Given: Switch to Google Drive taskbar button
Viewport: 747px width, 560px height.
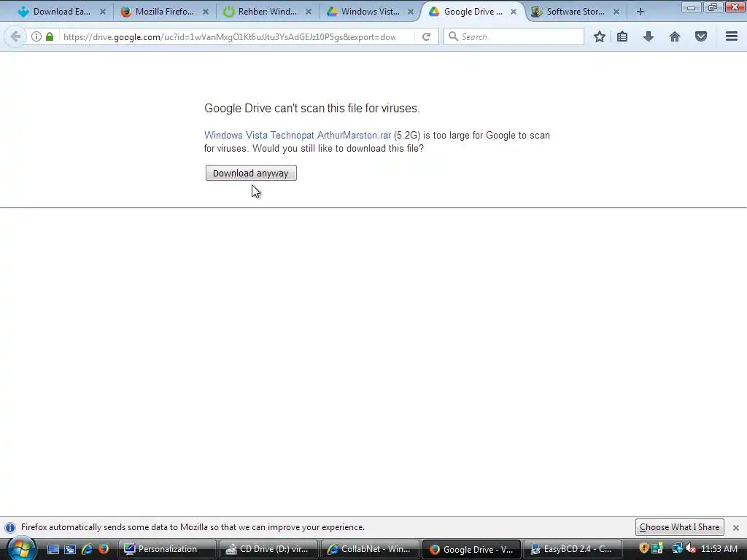Looking at the screenshot, I should pyautogui.click(x=471, y=549).
